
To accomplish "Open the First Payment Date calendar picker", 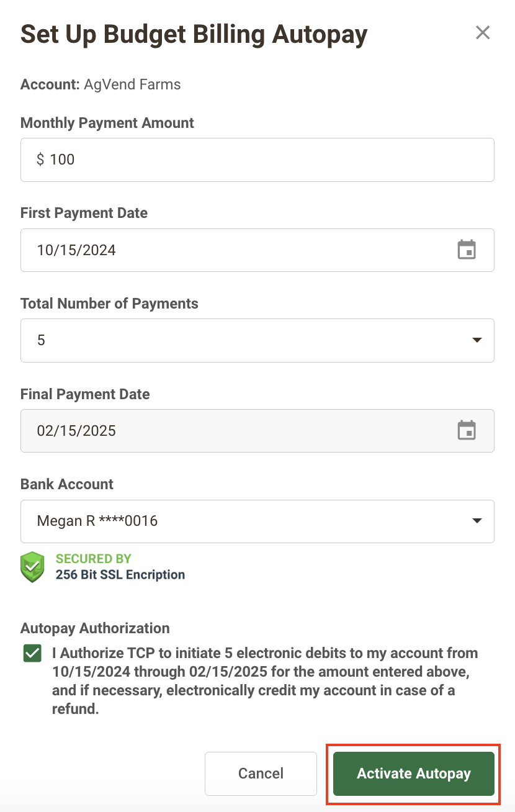I will click(467, 250).
